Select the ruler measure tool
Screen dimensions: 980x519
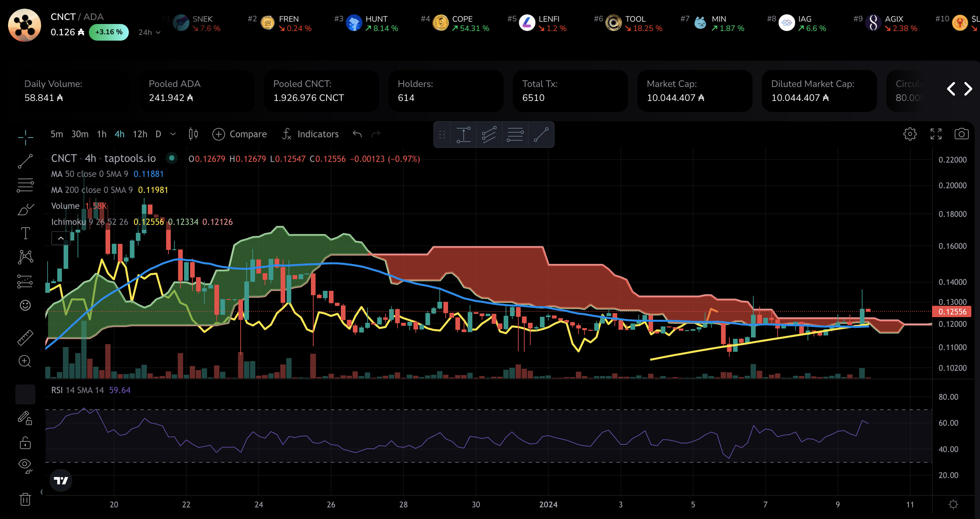(x=26, y=338)
